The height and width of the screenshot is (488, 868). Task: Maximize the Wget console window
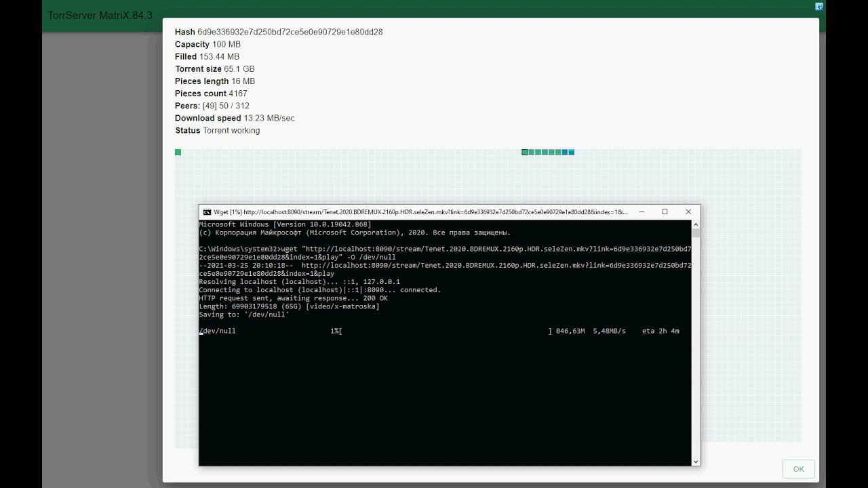click(665, 212)
